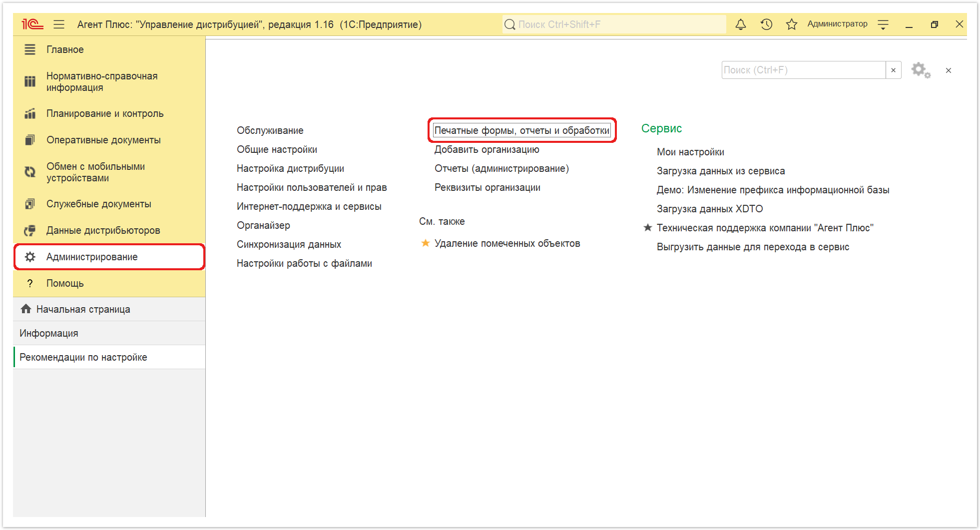Screen dimensions: 980x530
Task: Open Служебные документы section
Action: [109, 204]
